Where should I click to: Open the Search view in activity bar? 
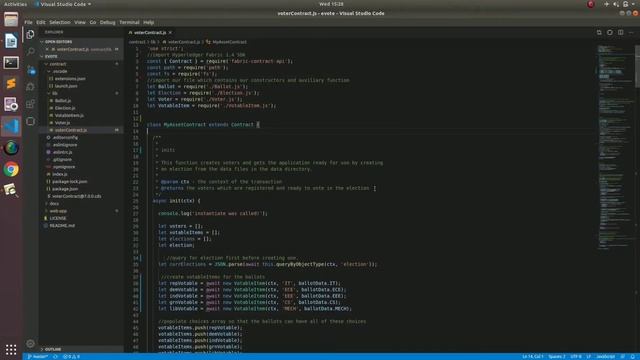pyautogui.click(x=30, y=52)
